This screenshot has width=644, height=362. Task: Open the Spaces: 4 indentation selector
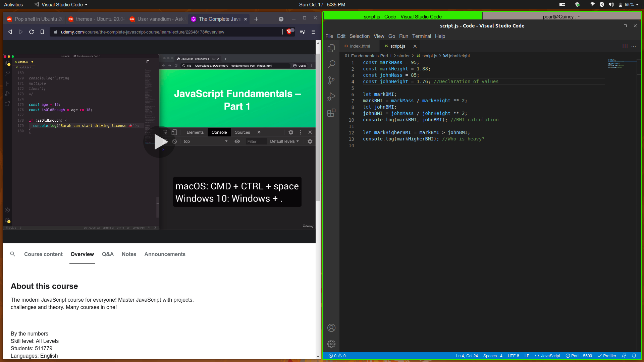tap(493, 356)
